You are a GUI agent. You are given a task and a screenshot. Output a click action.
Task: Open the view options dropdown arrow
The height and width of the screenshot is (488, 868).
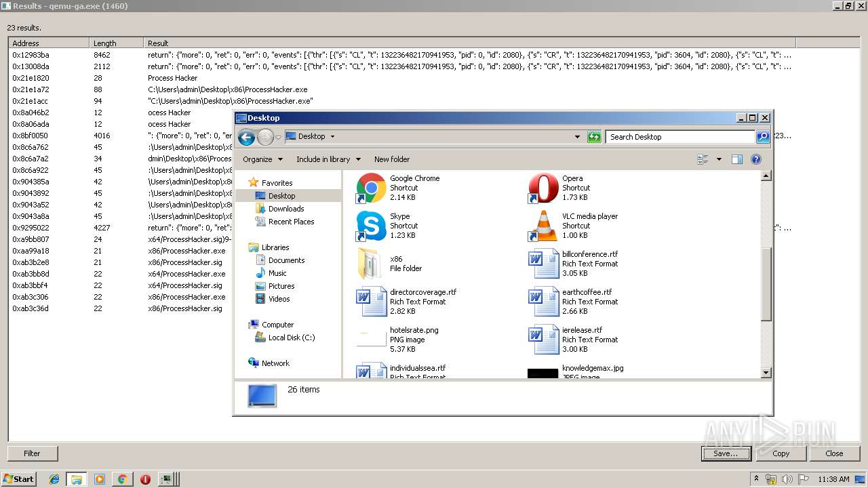tap(719, 159)
